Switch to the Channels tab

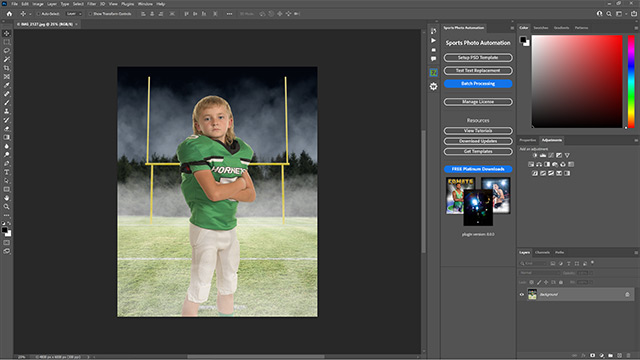click(542, 253)
